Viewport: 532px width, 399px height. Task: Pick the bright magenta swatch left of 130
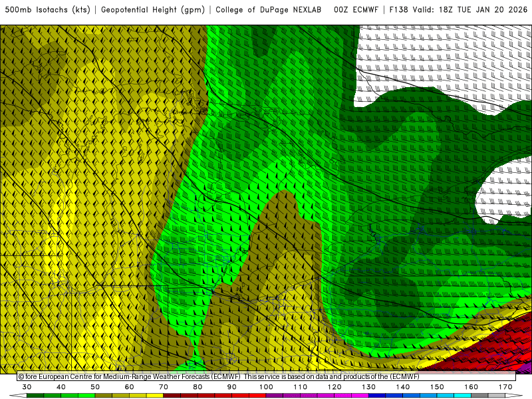pyautogui.click(x=360, y=396)
